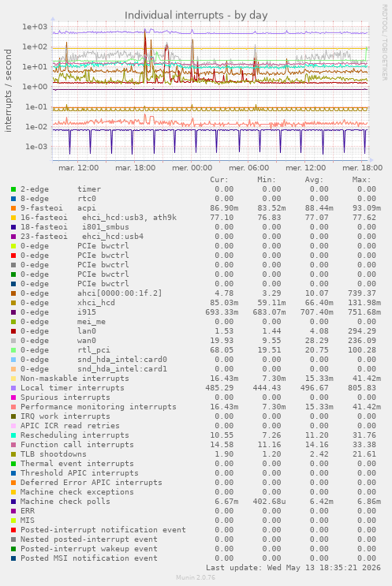
Task: Click the dark red lan0 legend swatch
Action: pyautogui.click(x=13, y=331)
